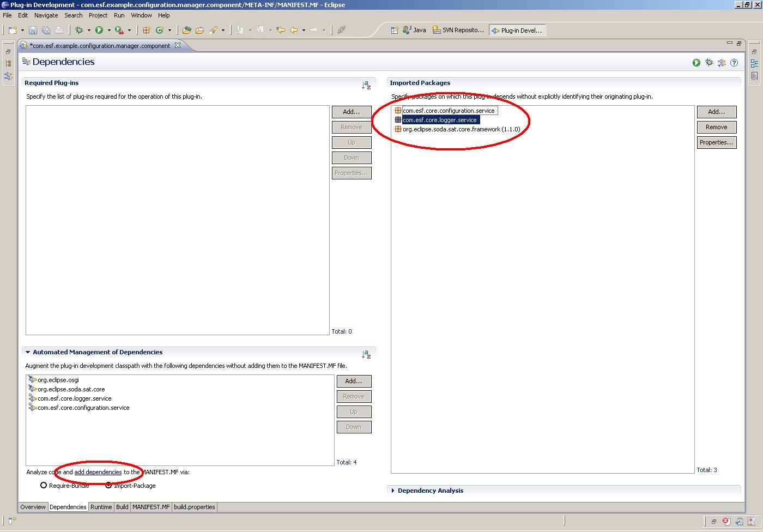Switch to the Overview tab
This screenshot has height=532, width=763.
(x=33, y=507)
